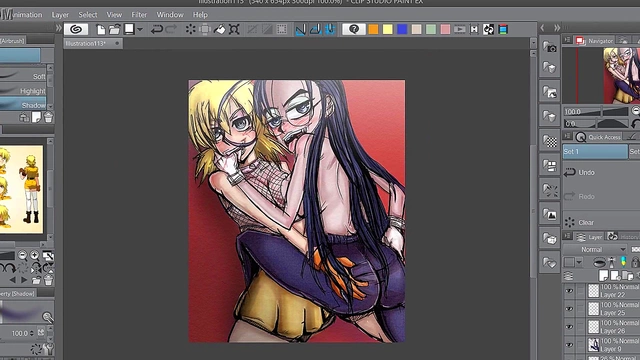This screenshot has width=640, height=360.
Task: Select Set 1 in Quick Access
Action: click(595, 151)
